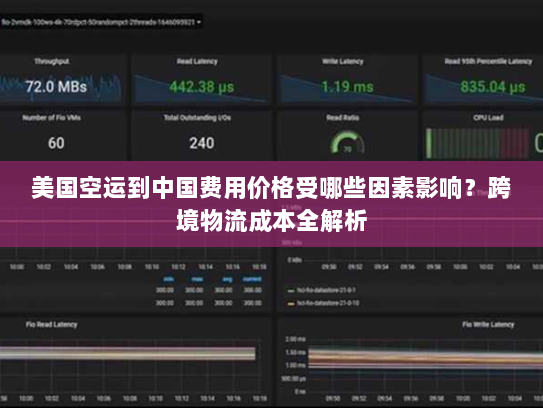Open the CPU Load panel title

pyautogui.click(x=488, y=117)
